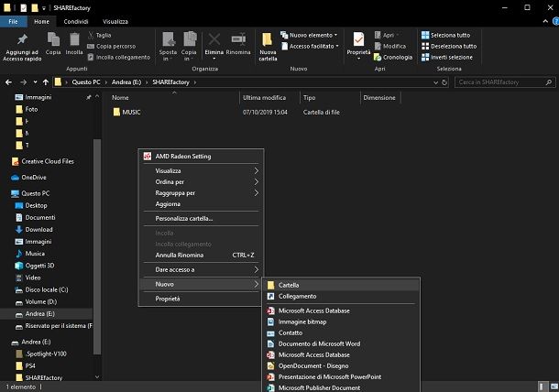Create new Documento di Microsoft Word
The height and width of the screenshot is (392, 559).
(342, 343)
